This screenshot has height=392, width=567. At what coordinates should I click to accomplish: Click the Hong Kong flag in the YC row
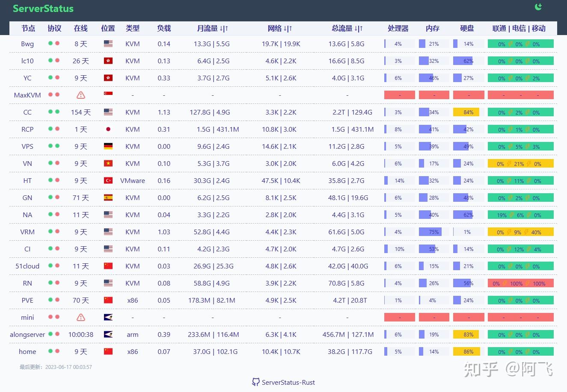click(x=108, y=78)
